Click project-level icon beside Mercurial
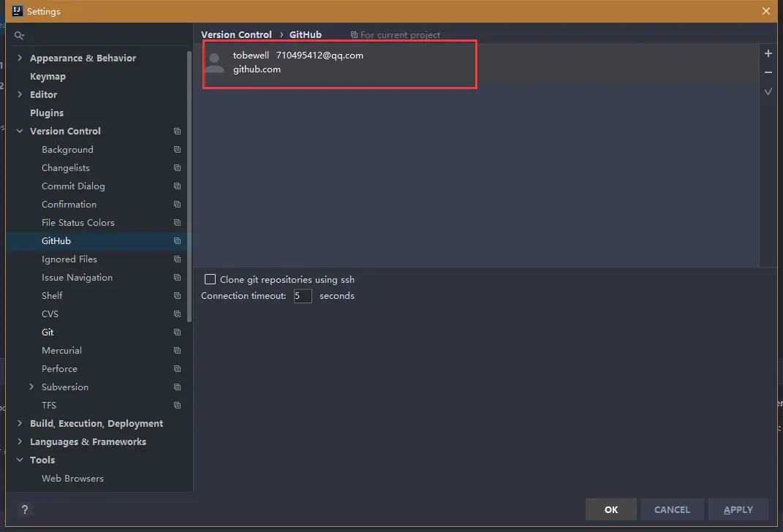Viewport: 783px width, 532px height. point(177,350)
